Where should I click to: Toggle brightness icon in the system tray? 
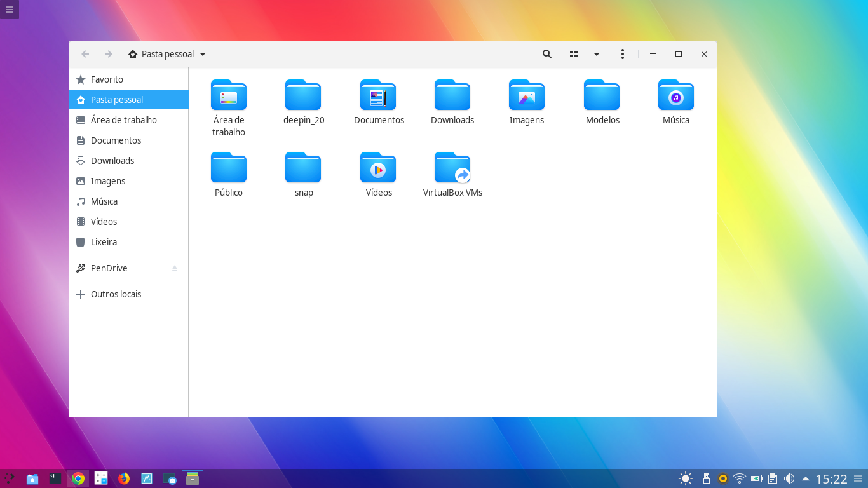point(686,478)
